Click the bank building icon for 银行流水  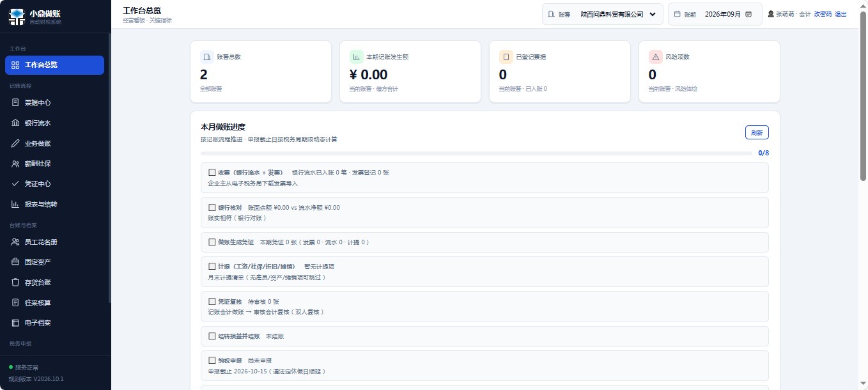(x=15, y=123)
